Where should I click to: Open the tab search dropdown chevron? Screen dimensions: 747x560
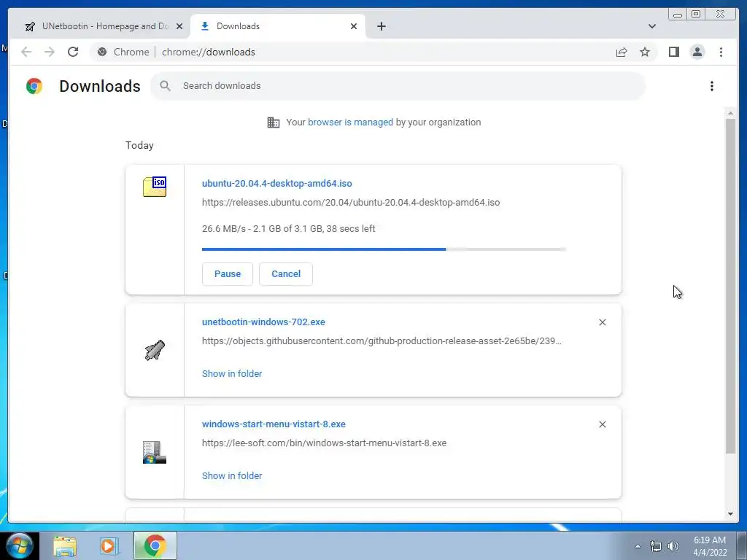tap(651, 26)
